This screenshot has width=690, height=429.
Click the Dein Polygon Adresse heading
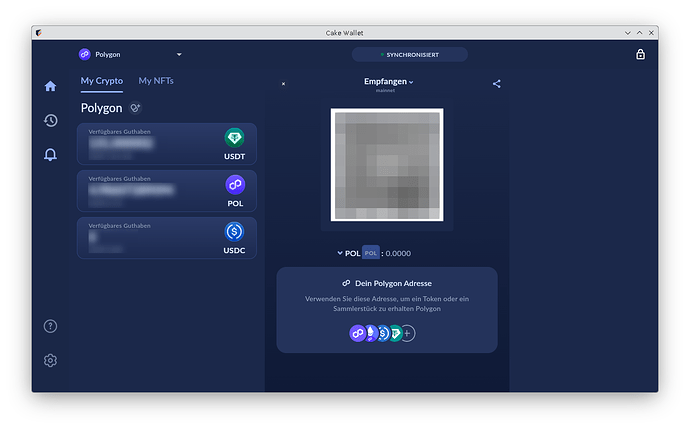click(x=393, y=283)
